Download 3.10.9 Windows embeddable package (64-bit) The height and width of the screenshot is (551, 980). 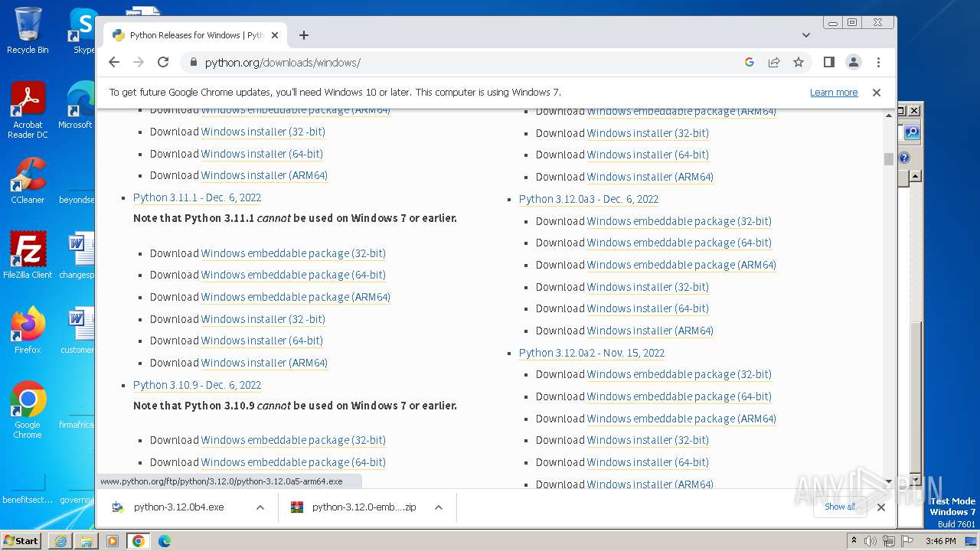293,462
